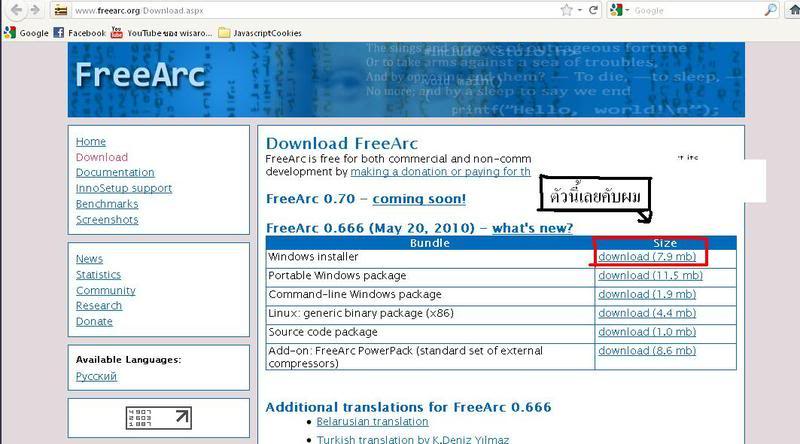Open the Google search engine selector
This screenshot has height=444, width=800.
tap(619, 10)
